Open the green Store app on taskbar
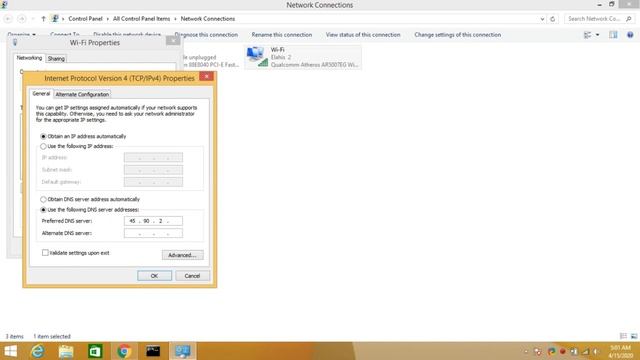This screenshot has height=360, width=640. (95, 351)
